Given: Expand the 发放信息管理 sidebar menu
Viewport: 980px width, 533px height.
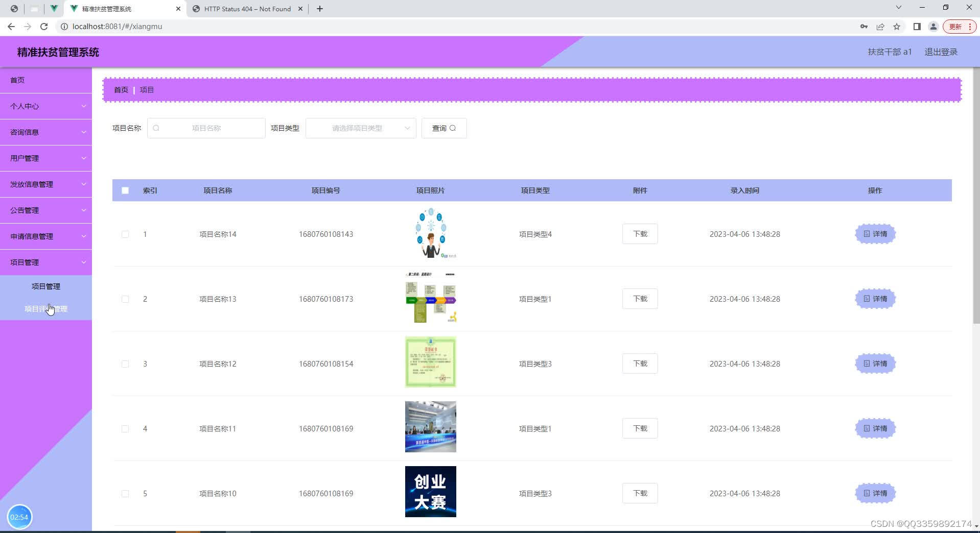Looking at the screenshot, I should 46,184.
